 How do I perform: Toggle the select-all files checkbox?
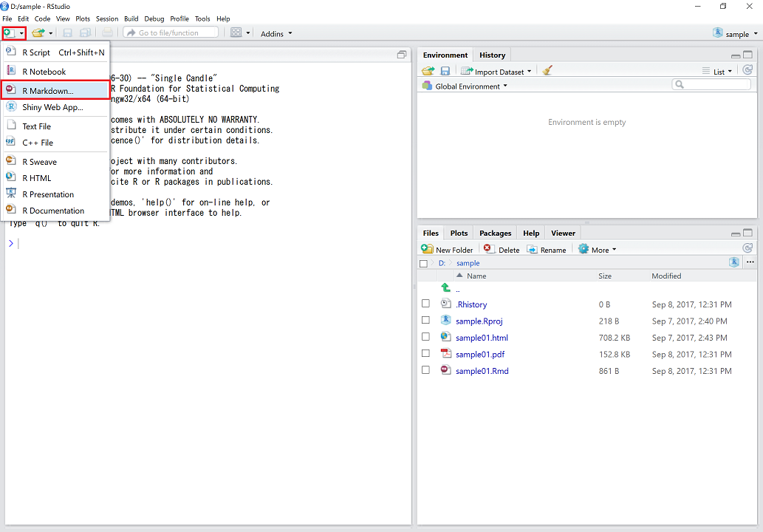tap(423, 263)
